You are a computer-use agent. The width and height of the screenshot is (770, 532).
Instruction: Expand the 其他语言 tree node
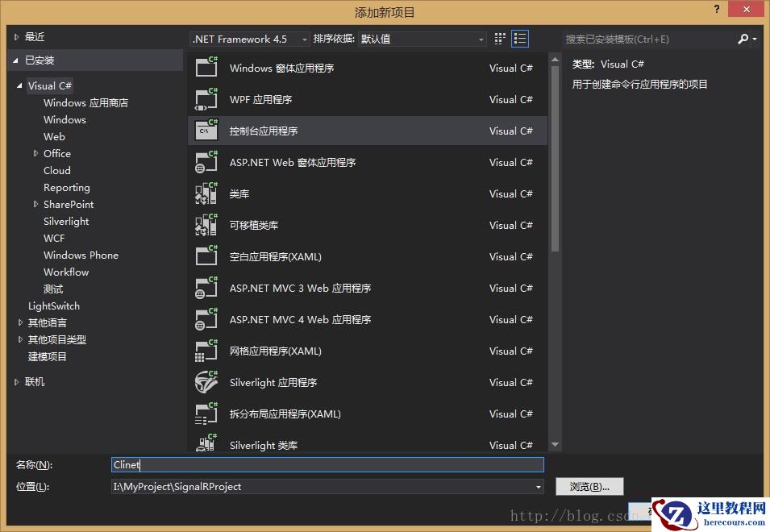[20, 322]
